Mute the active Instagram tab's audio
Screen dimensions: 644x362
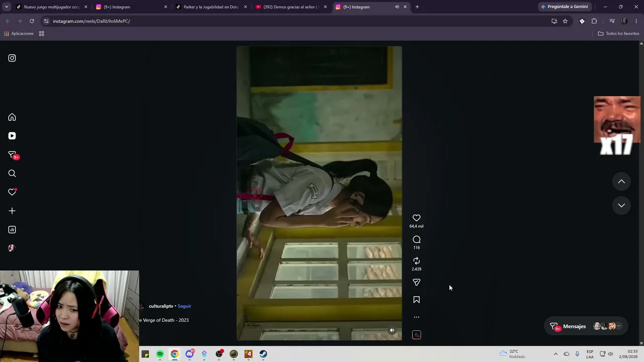coord(397,7)
